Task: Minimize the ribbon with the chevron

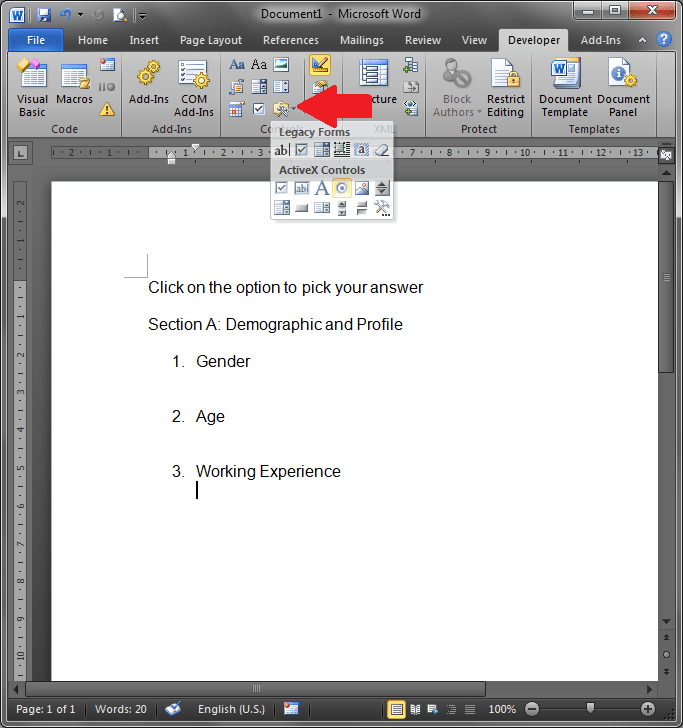Action: tap(642, 40)
